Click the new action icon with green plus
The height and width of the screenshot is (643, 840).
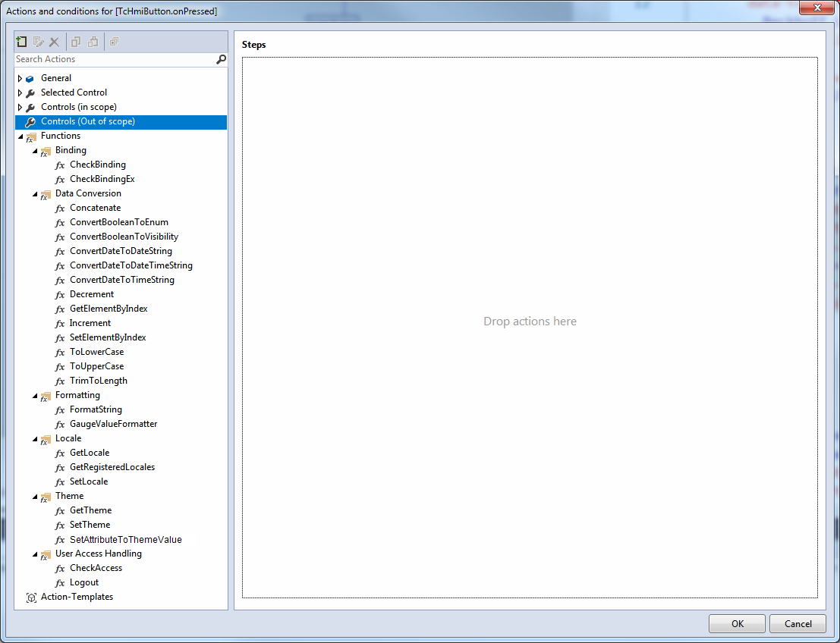coord(21,41)
